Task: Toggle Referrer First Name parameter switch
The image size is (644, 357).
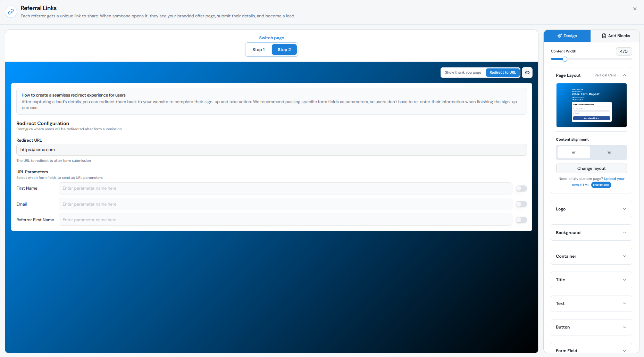Action: (521, 220)
